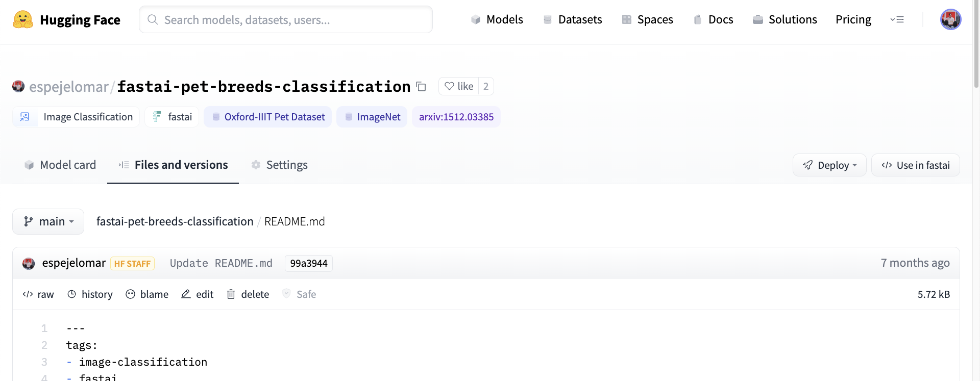Viewport: 980px width, 381px height.
Task: Click espejelomar avatar in commit row
Action: coord(29,263)
